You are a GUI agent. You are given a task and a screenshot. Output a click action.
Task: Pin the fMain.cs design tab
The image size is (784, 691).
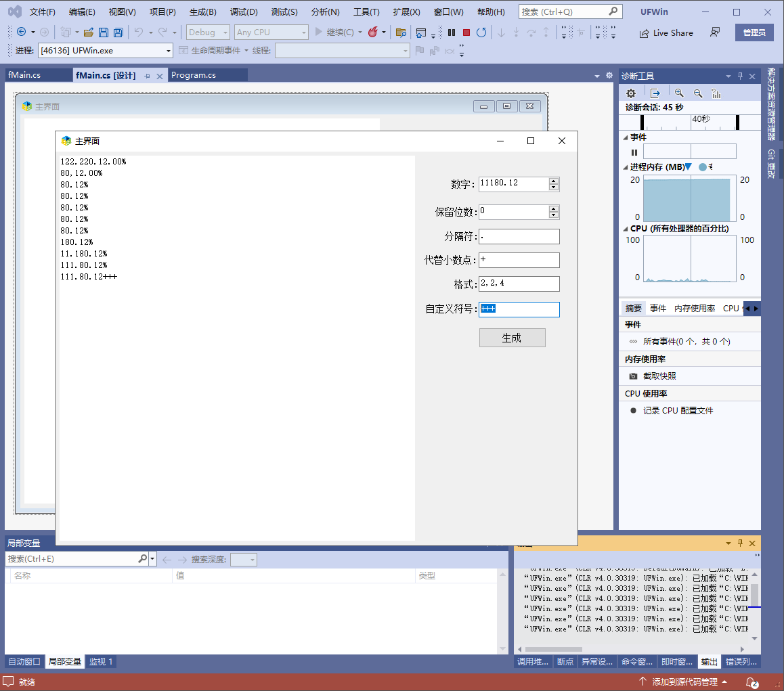tap(147, 76)
